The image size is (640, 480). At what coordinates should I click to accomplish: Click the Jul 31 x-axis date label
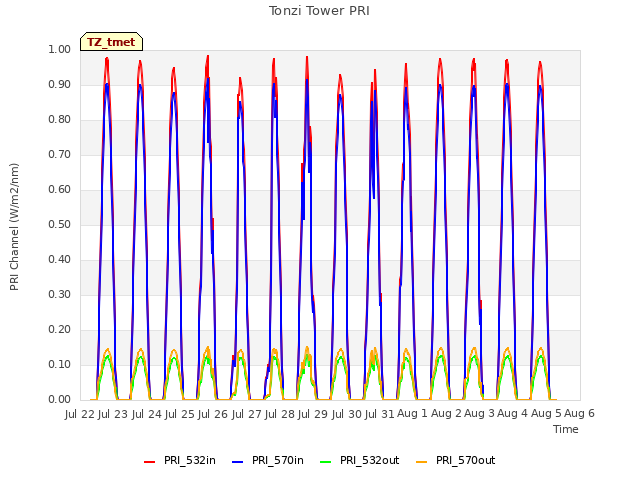click(380, 414)
